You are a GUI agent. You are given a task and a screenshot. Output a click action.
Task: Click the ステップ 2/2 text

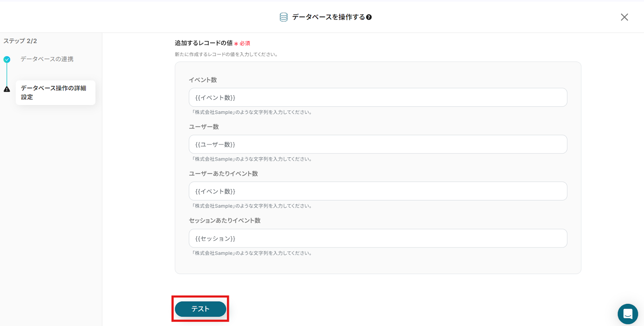pyautogui.click(x=20, y=41)
